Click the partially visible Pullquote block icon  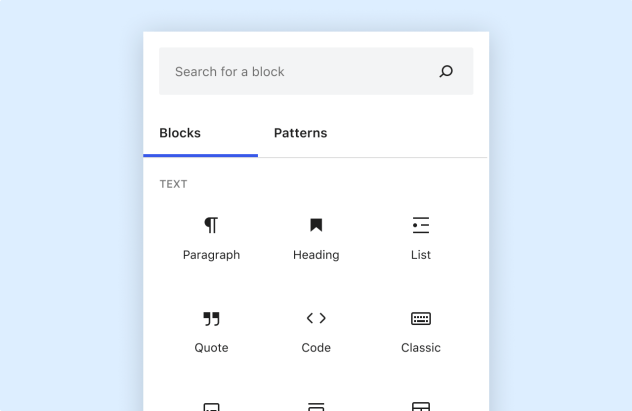click(x=316, y=406)
